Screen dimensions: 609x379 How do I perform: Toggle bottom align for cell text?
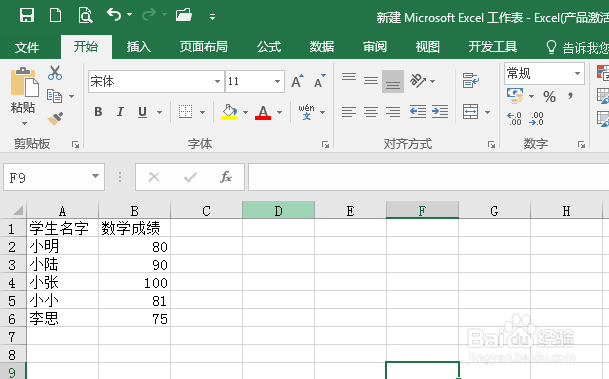[393, 81]
